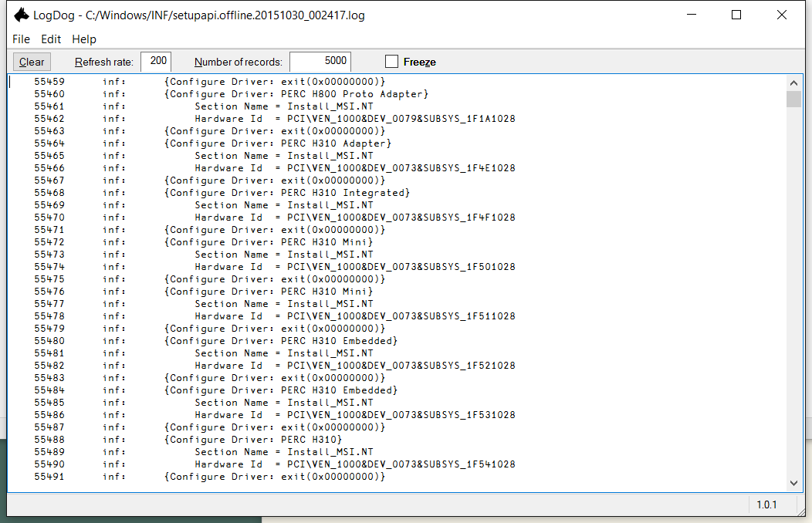Focus the Refresh rate input field
This screenshot has width=812, height=523.
click(x=156, y=62)
